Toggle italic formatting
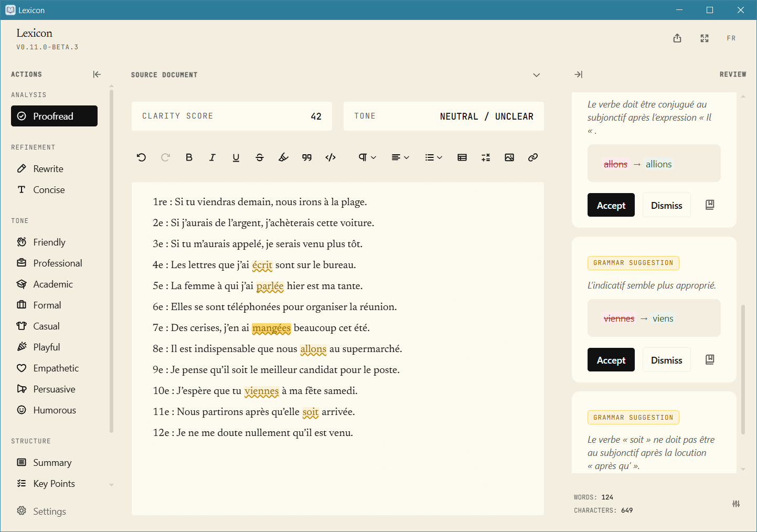 click(212, 157)
